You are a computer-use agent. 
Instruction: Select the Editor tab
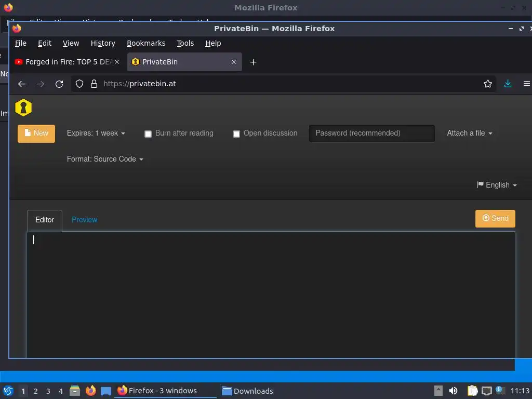point(45,220)
